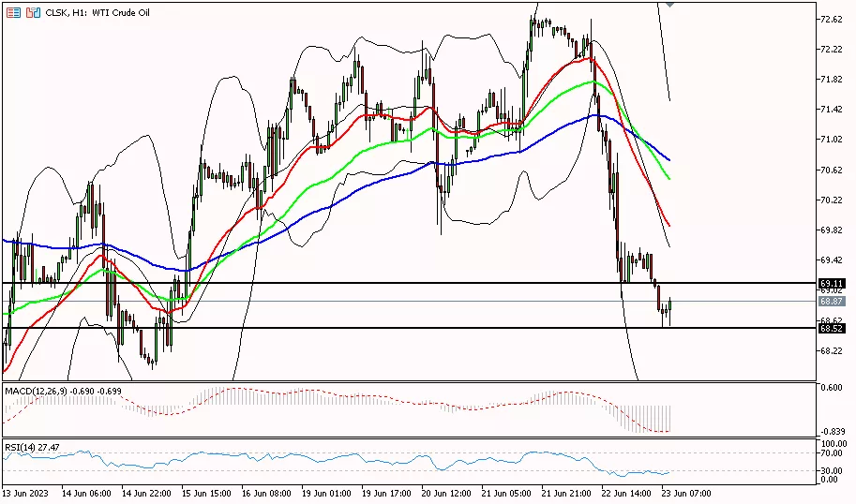This screenshot has width=856, height=504.
Task: Select the '15 Jun 15:00' time axis label
Action: 206,493
